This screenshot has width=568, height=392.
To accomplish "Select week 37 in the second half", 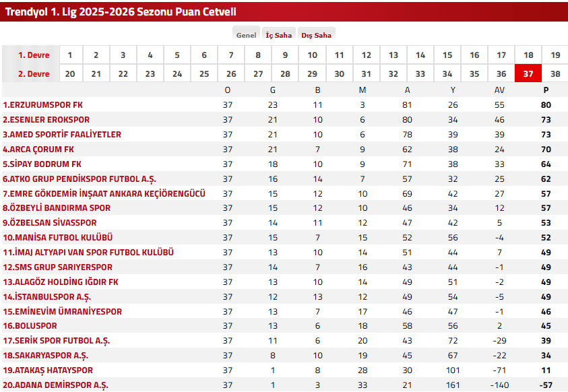I will 528,74.
